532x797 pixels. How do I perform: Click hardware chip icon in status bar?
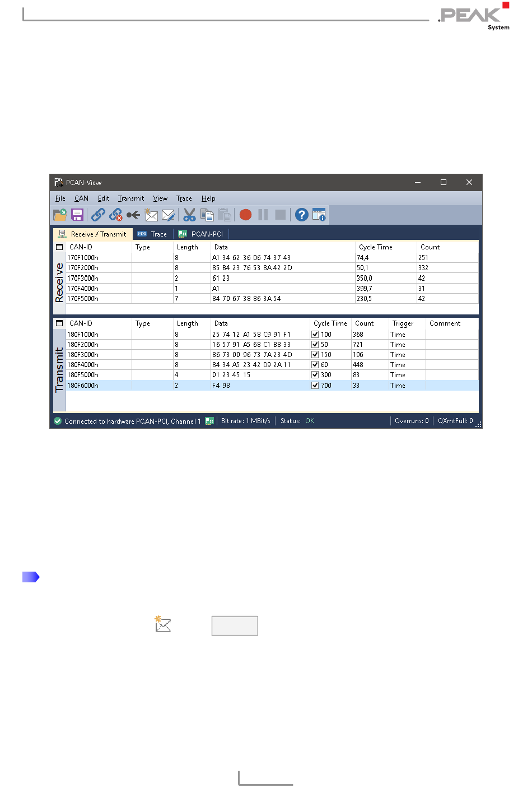pyautogui.click(x=209, y=421)
